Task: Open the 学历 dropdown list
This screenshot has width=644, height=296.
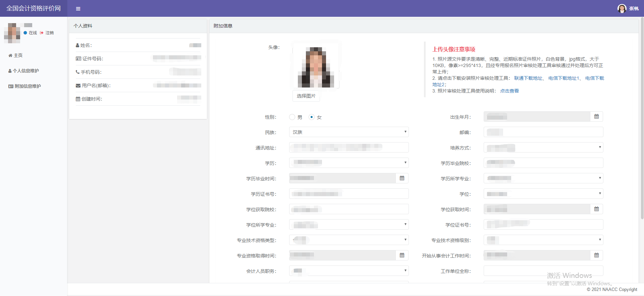Action: 349,163
